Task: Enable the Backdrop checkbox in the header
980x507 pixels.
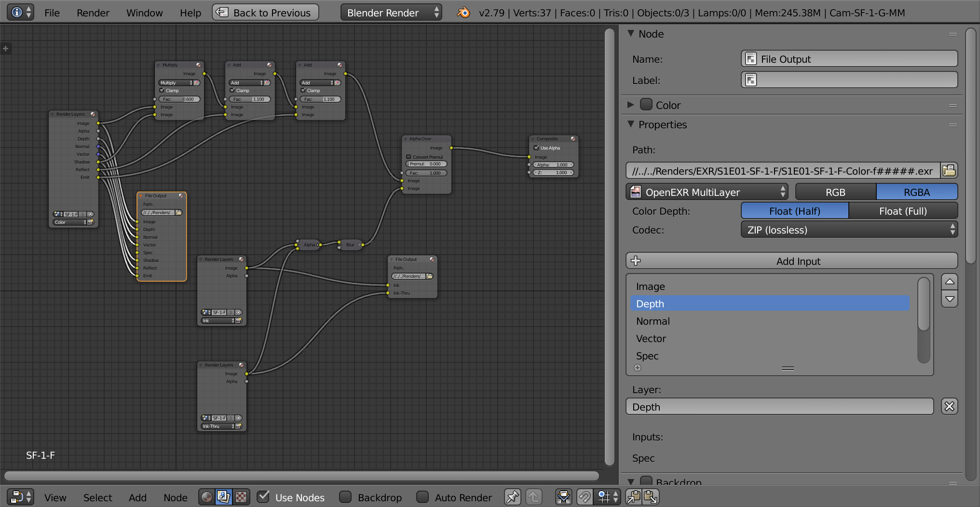Action: [x=345, y=497]
